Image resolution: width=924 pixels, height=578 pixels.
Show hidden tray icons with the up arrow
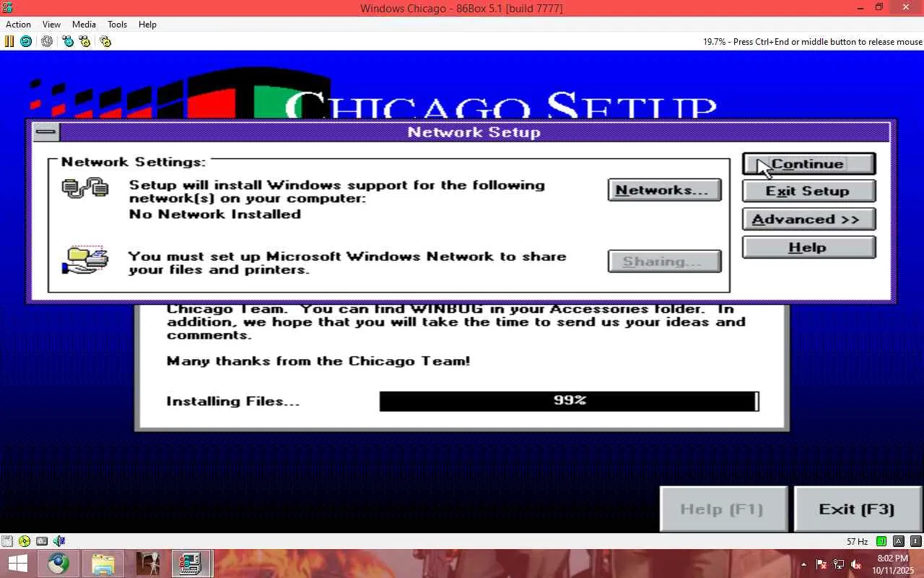pyautogui.click(x=804, y=564)
